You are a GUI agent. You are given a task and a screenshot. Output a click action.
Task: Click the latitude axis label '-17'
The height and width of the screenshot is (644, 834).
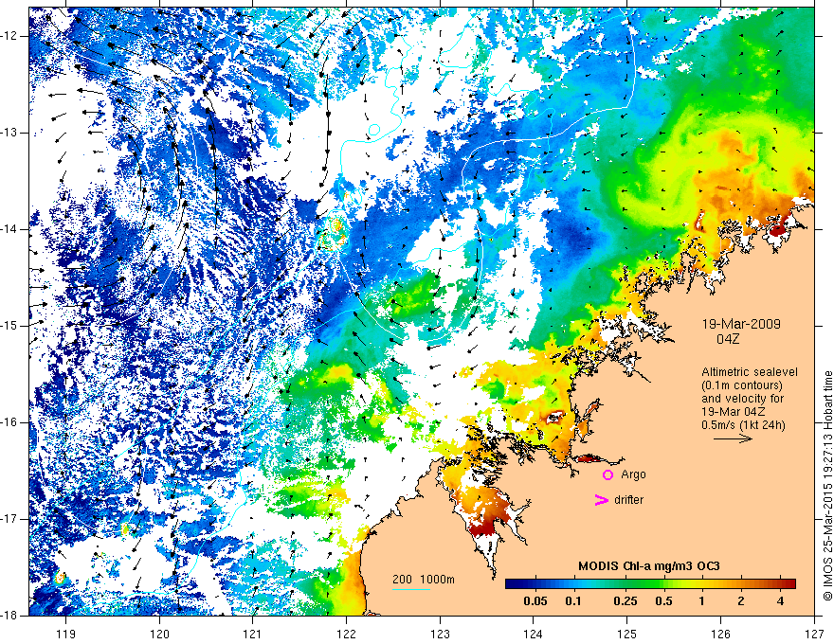point(9,519)
